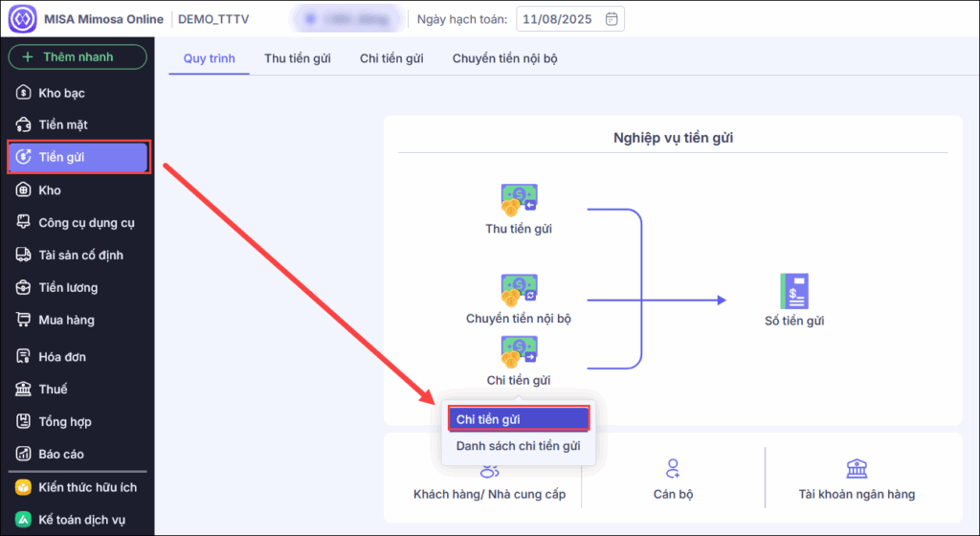
Task: Select the Kho label in sidebar
Action: tap(50, 190)
